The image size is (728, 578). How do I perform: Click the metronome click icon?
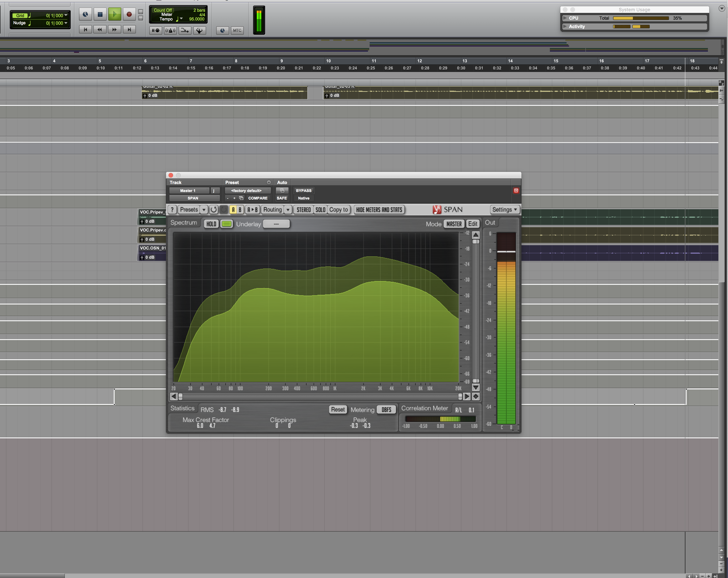[170, 30]
